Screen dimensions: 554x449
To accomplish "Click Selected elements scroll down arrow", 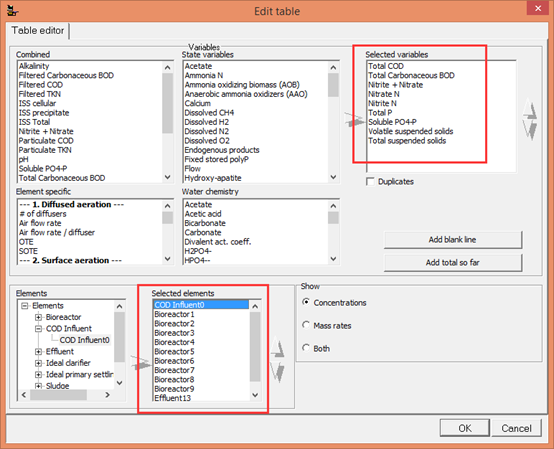I will [x=255, y=395].
